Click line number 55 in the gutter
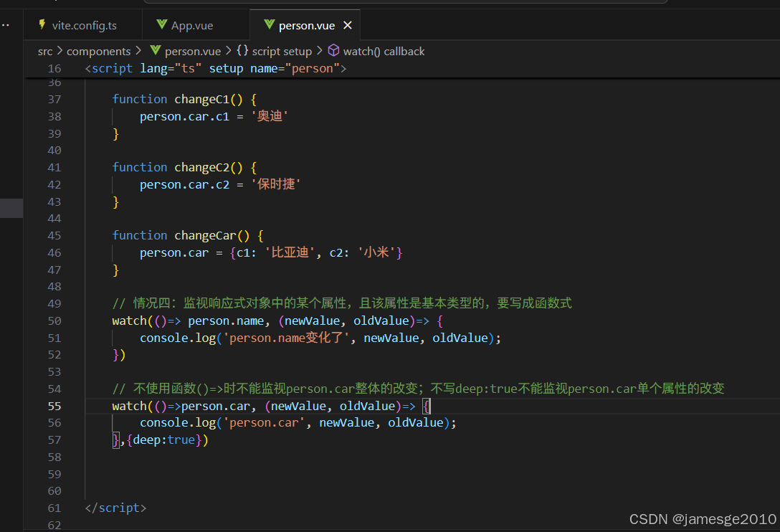 tap(54, 406)
